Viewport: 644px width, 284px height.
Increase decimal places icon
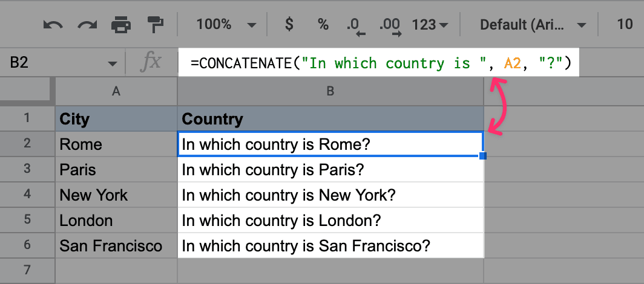(390, 27)
